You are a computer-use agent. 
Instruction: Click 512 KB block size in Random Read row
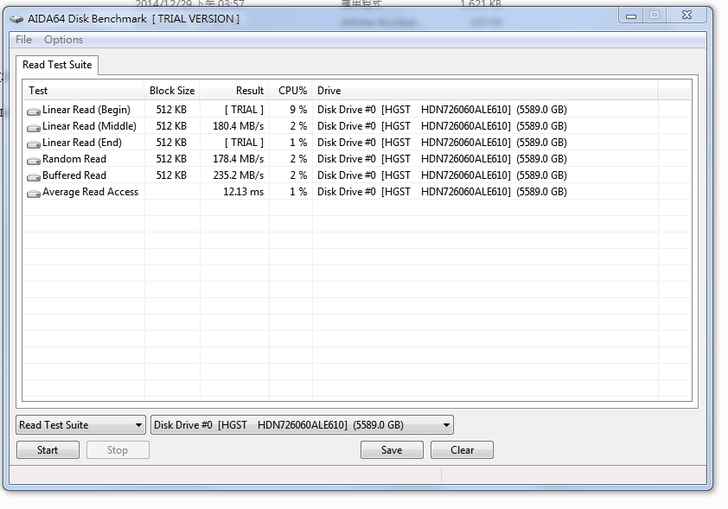click(x=171, y=159)
